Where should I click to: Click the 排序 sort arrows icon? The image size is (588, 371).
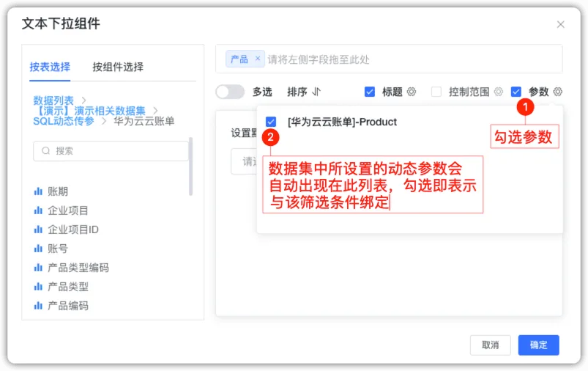tap(316, 92)
